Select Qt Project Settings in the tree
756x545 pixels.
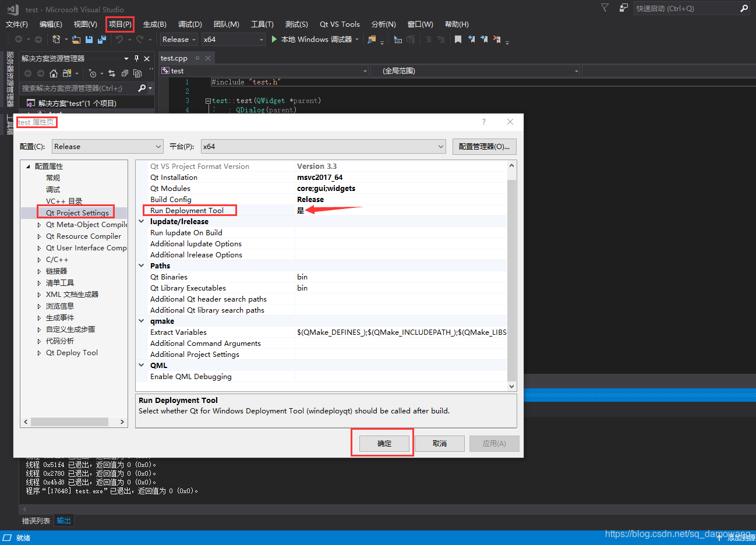77,213
